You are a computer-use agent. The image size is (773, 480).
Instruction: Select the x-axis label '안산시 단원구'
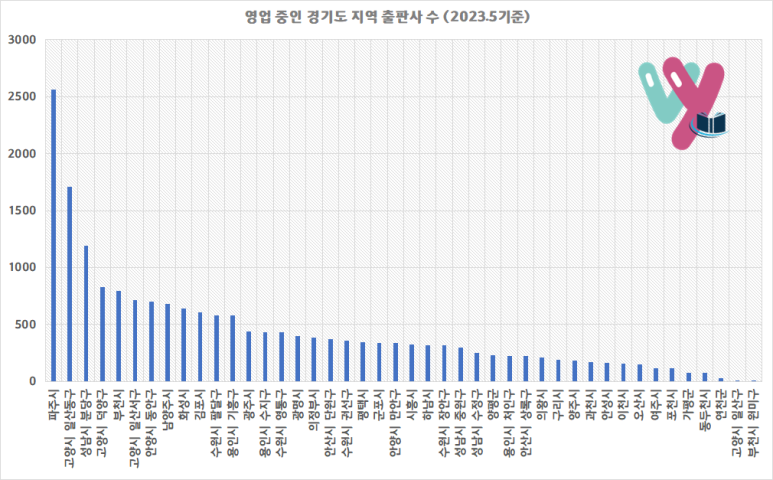(330, 422)
